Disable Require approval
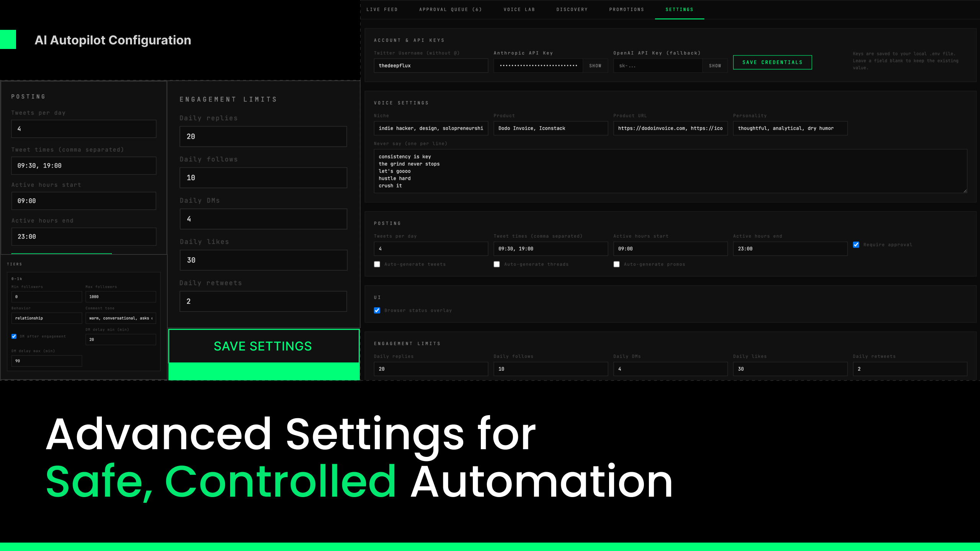Viewport: 980px width, 551px height. click(x=856, y=245)
